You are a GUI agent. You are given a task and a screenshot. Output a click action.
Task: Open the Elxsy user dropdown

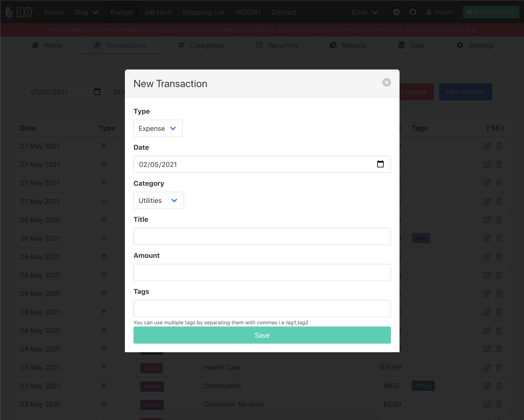365,12
